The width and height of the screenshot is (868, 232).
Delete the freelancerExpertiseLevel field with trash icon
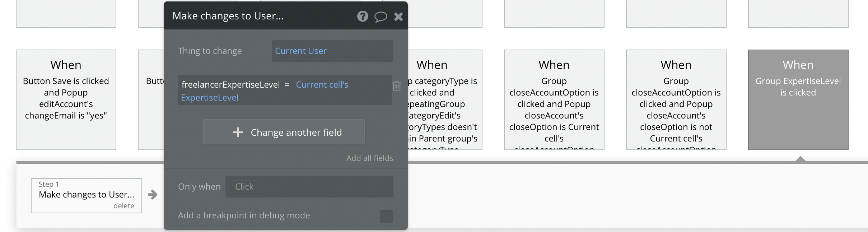click(397, 86)
